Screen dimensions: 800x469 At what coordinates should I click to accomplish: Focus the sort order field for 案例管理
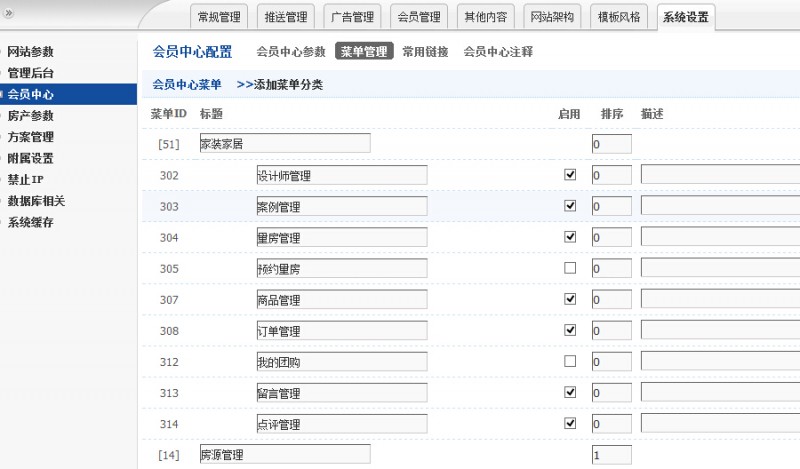(611, 206)
